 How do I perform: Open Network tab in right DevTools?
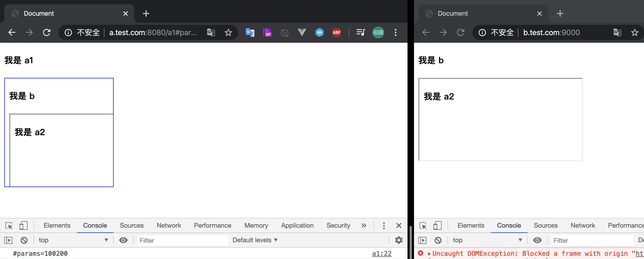point(583,225)
